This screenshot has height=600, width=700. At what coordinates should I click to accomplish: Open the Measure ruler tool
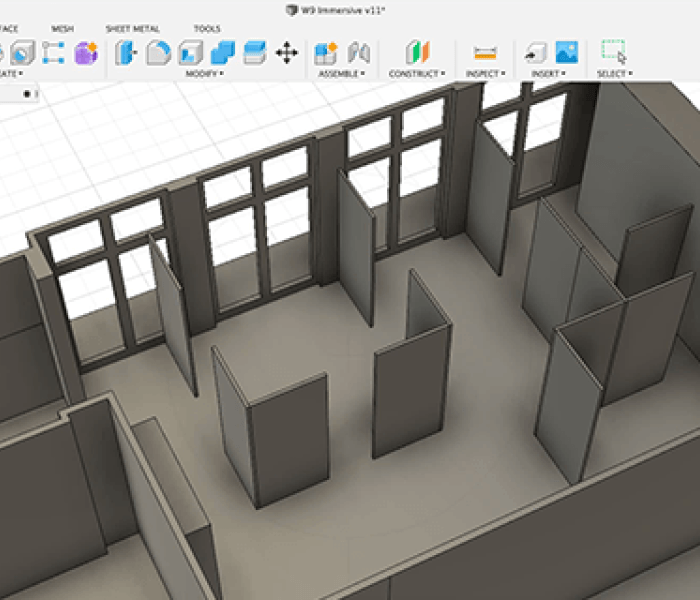485,52
